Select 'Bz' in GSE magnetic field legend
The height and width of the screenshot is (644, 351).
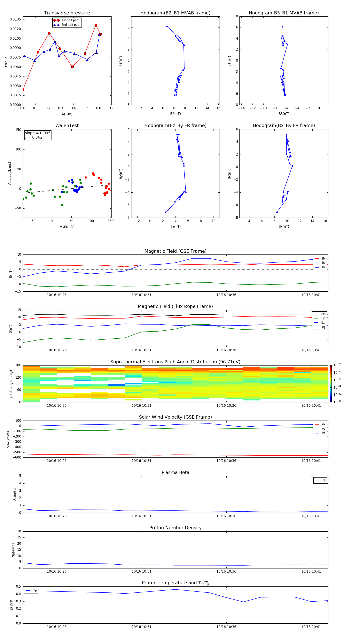point(320,267)
